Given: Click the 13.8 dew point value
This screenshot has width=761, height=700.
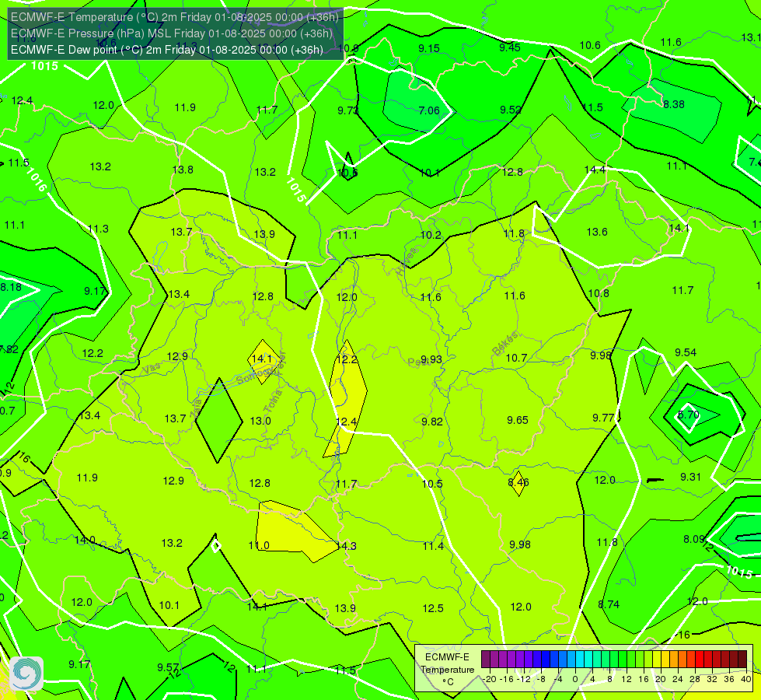Looking at the screenshot, I should pos(183,170).
